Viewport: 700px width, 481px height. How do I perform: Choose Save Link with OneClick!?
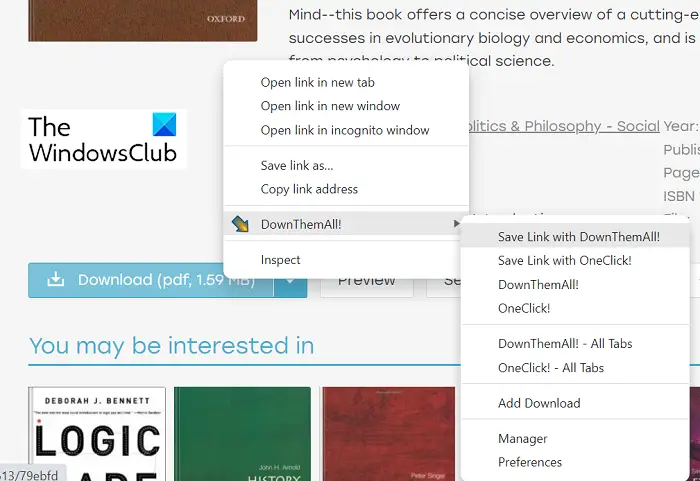tap(575, 260)
